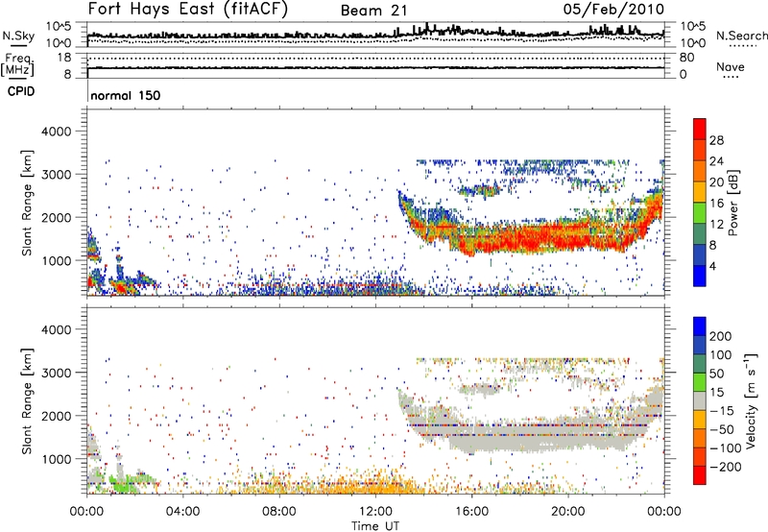
Task: Select the "16:00" time tick label
Action: click(471, 512)
